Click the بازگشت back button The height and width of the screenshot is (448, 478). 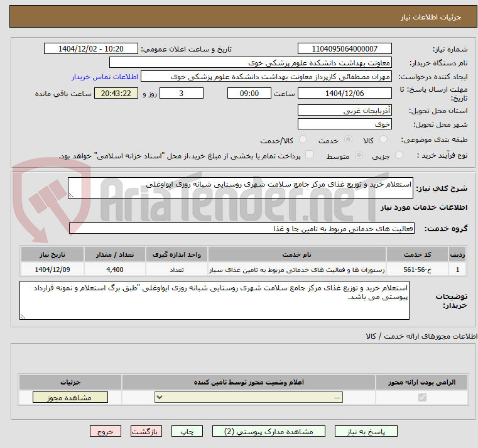(x=146, y=431)
